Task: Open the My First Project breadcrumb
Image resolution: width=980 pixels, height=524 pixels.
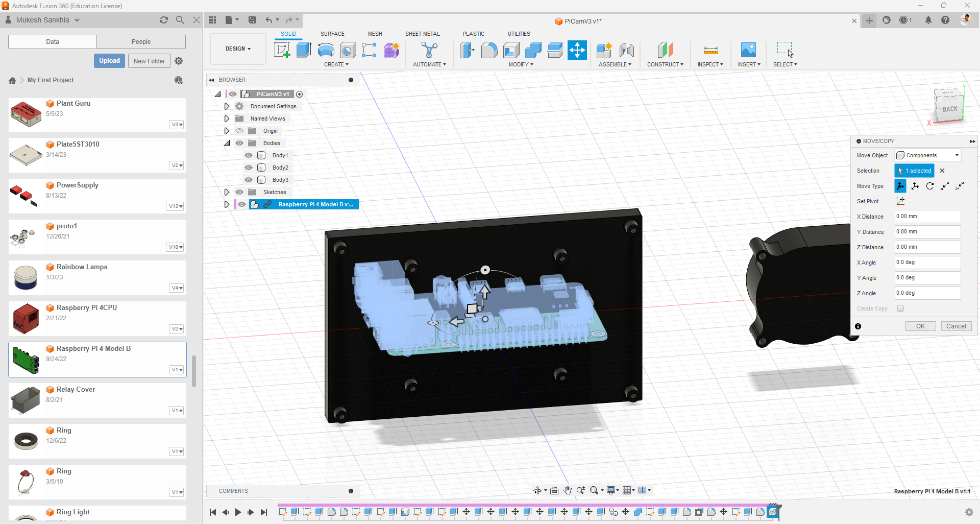Action: tap(51, 80)
